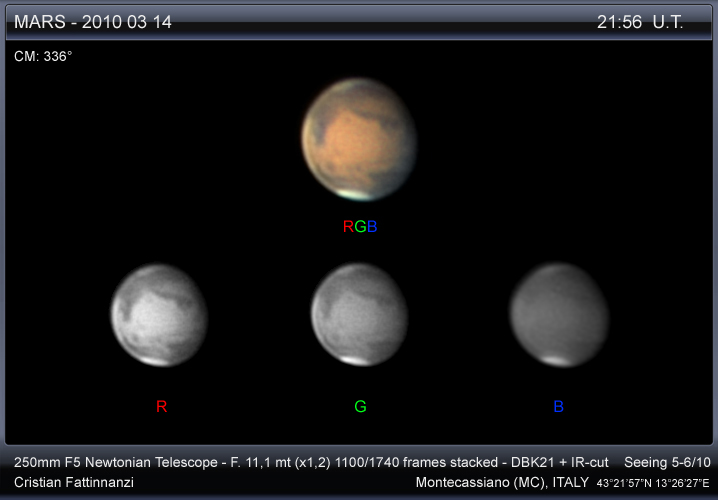Click the 'CM: 336°' label

[43, 56]
